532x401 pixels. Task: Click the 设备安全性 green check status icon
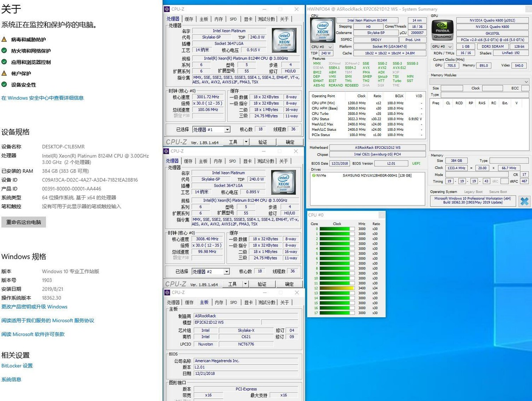coord(4,85)
